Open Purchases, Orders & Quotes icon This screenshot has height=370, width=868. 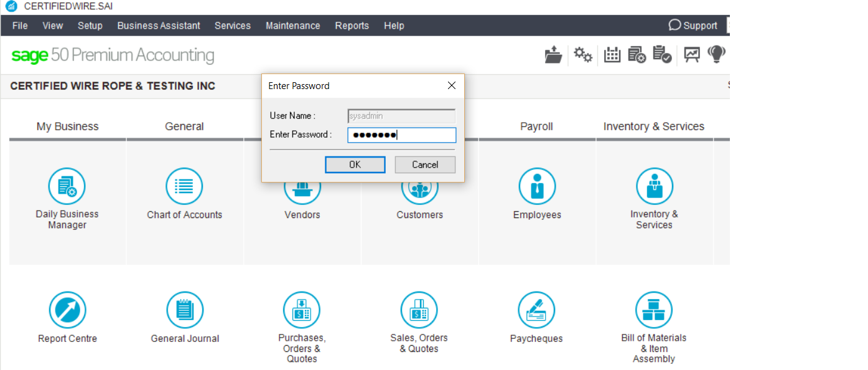pos(302,310)
